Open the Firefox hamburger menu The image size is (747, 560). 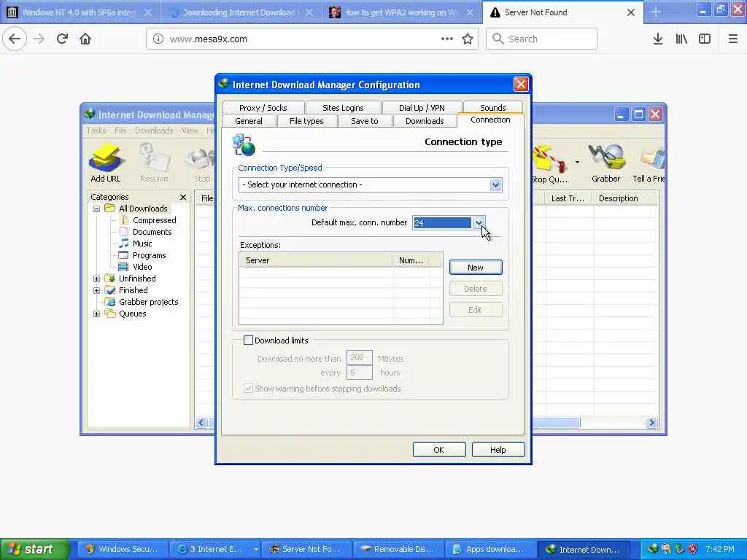pos(732,39)
